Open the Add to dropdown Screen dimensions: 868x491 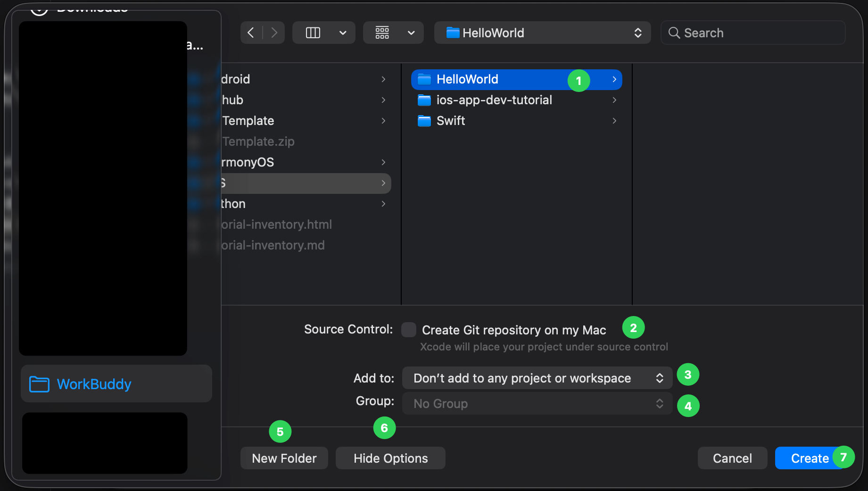(537, 378)
